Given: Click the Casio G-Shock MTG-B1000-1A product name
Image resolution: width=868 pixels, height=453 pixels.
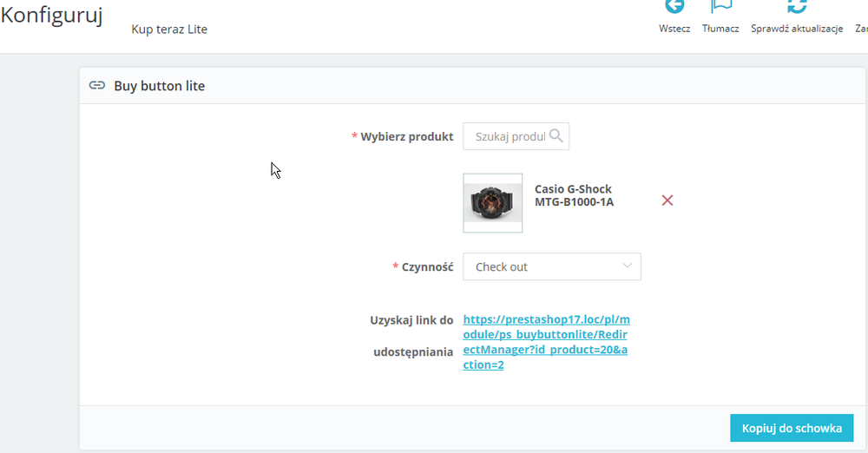Looking at the screenshot, I should [574, 195].
